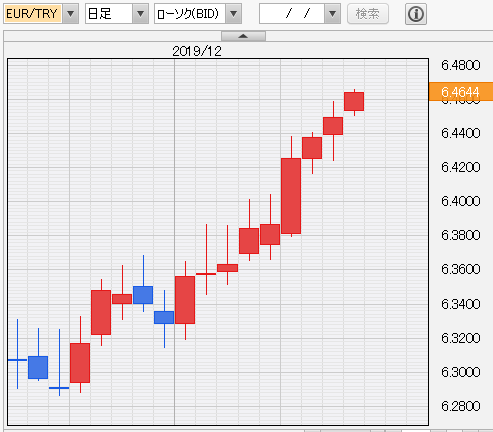Click the tall red candlestick spanning 6.38 to 6.42
This screenshot has height=432, width=493.
291,196
